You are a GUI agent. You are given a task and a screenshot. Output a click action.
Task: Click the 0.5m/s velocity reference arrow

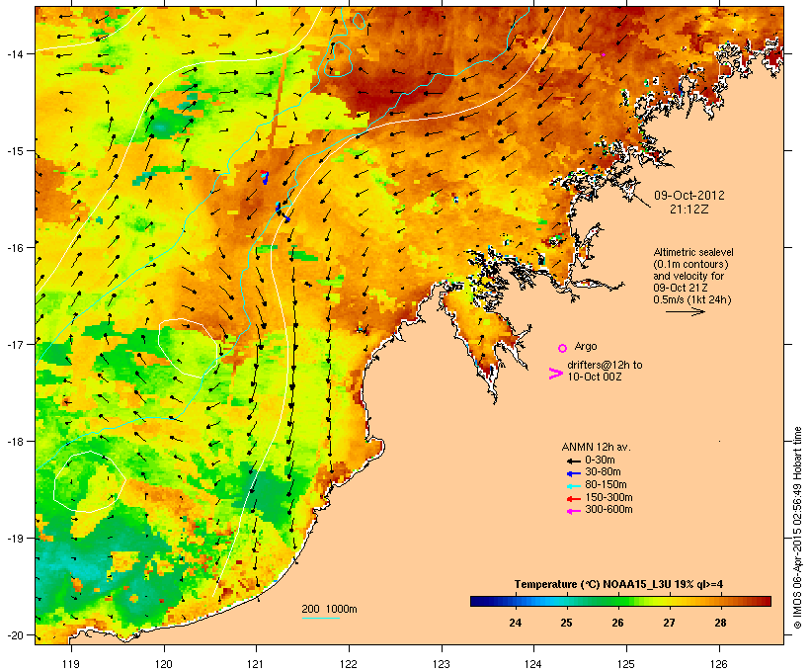685,311
